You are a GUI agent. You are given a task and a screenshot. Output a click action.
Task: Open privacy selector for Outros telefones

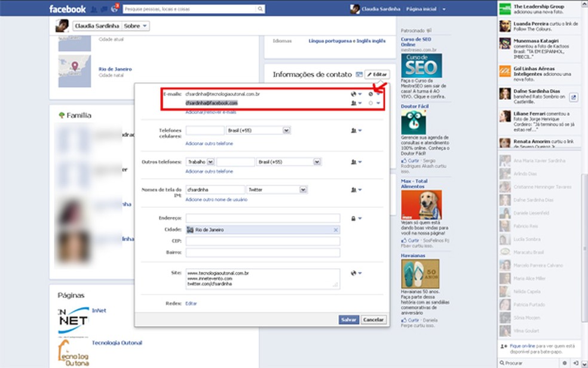click(x=356, y=162)
